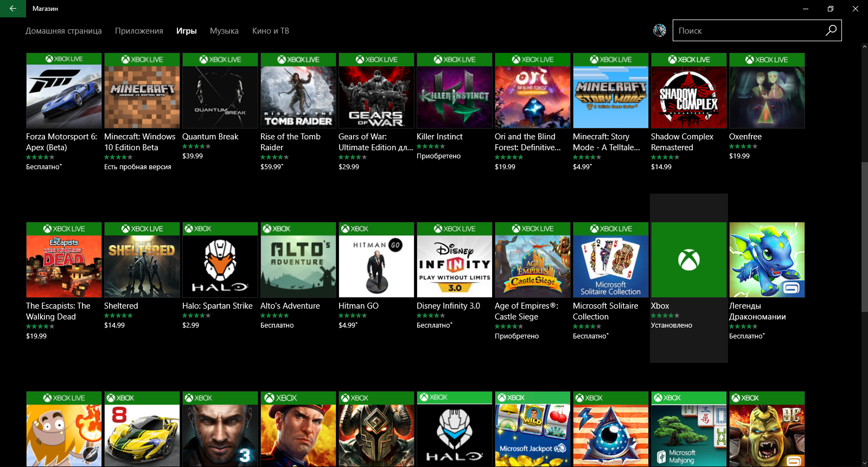Open Gears of War: Ultimate Edition tile
The image size is (868, 467).
click(x=376, y=91)
